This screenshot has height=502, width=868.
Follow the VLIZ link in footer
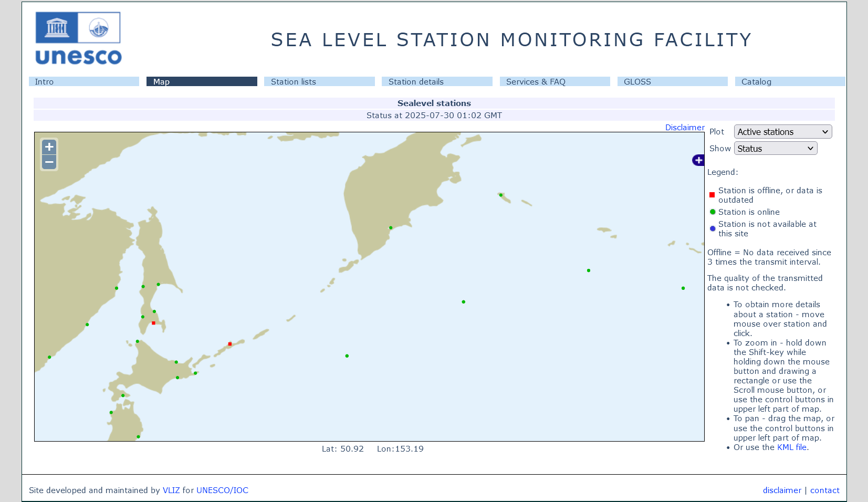[171, 490]
